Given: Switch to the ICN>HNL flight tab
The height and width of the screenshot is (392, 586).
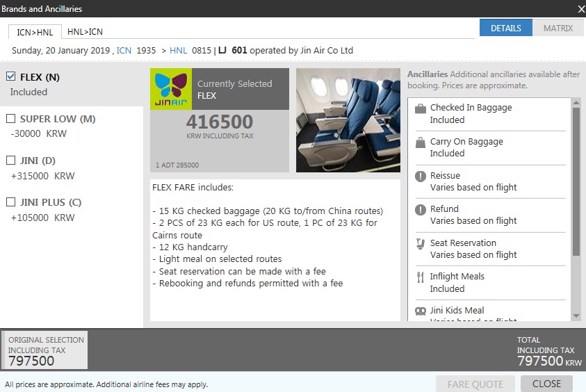Looking at the screenshot, I should [35, 32].
